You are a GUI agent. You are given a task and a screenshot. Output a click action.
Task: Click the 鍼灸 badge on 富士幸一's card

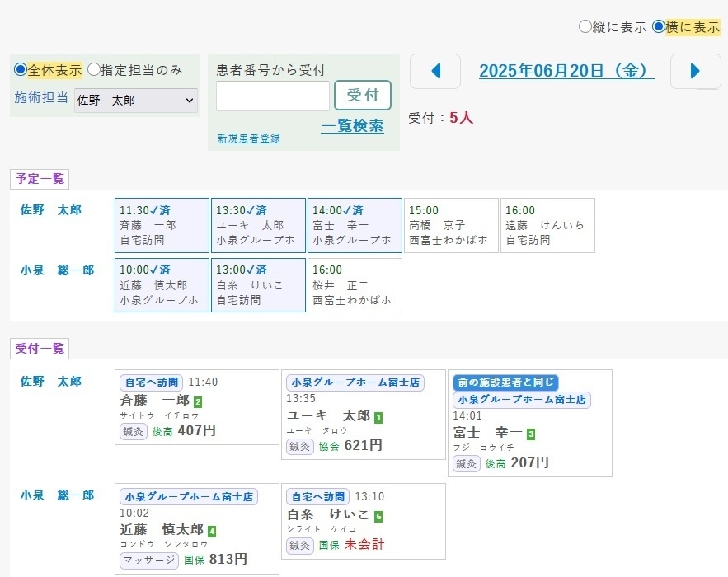click(467, 463)
